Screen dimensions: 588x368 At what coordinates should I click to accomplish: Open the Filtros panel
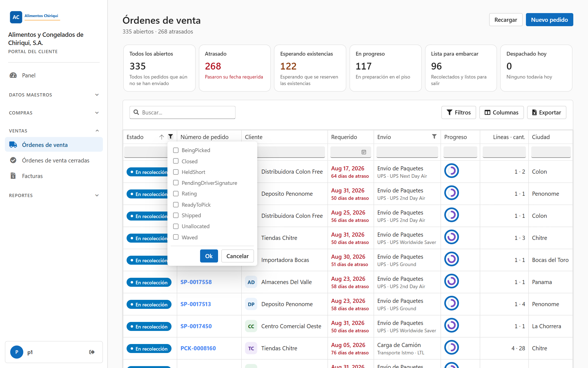click(x=459, y=112)
